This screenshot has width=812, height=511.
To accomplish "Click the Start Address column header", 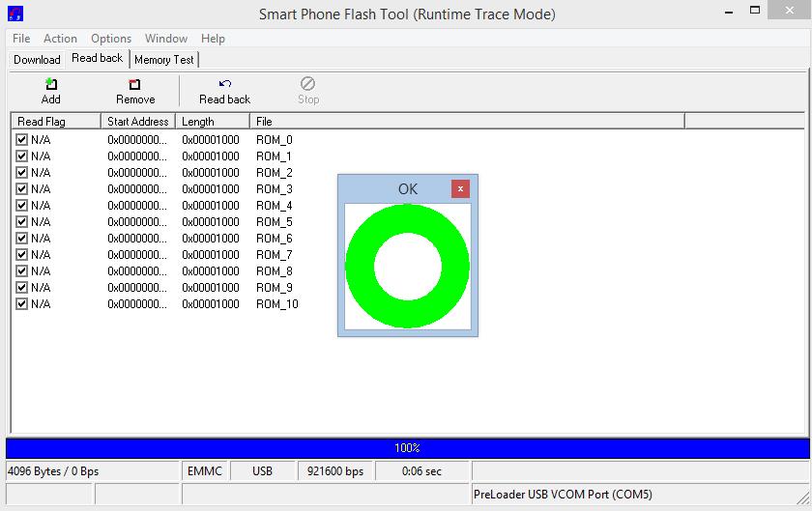I will tap(138, 121).
